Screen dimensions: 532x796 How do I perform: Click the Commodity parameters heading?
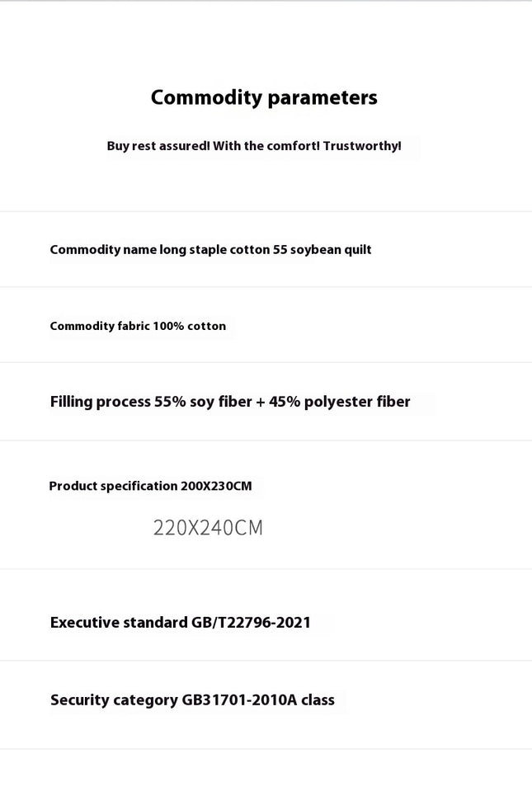(x=264, y=98)
